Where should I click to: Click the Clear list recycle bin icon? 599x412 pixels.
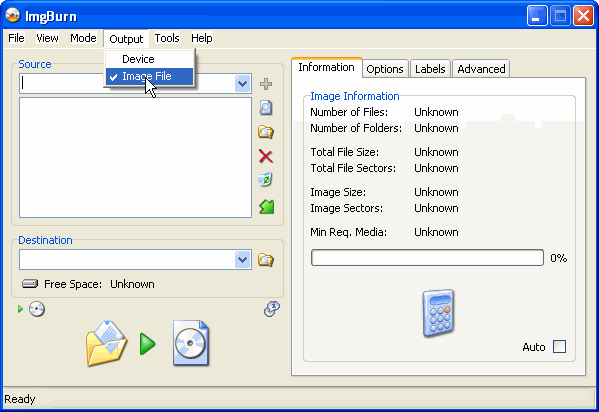(266, 180)
